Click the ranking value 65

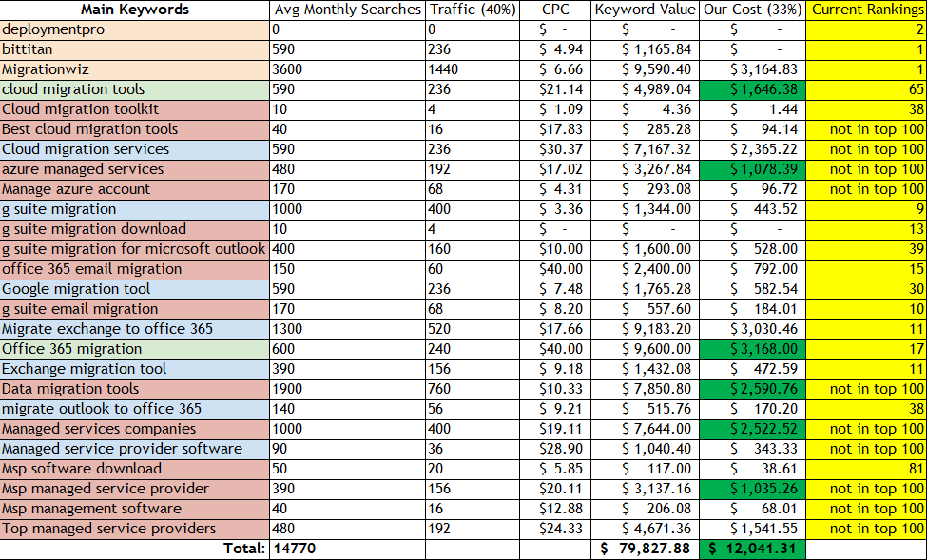[x=866, y=89]
